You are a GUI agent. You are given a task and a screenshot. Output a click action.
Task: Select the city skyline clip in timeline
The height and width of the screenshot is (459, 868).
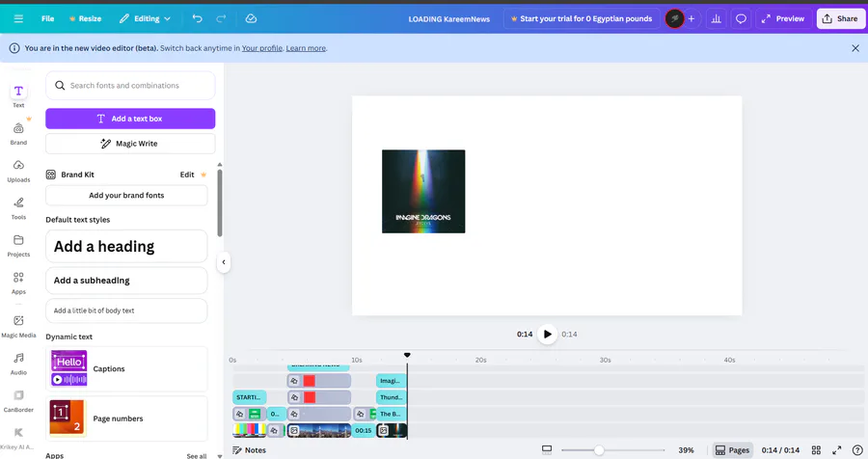tap(319, 430)
